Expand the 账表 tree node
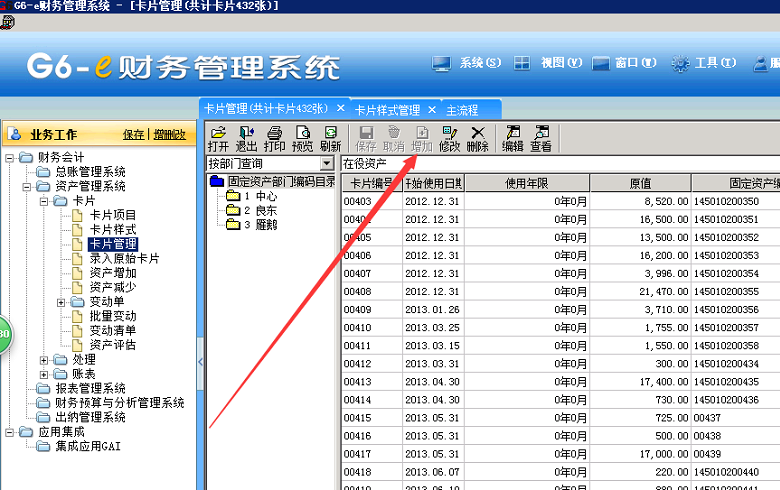The image size is (780, 490). pos(44,374)
